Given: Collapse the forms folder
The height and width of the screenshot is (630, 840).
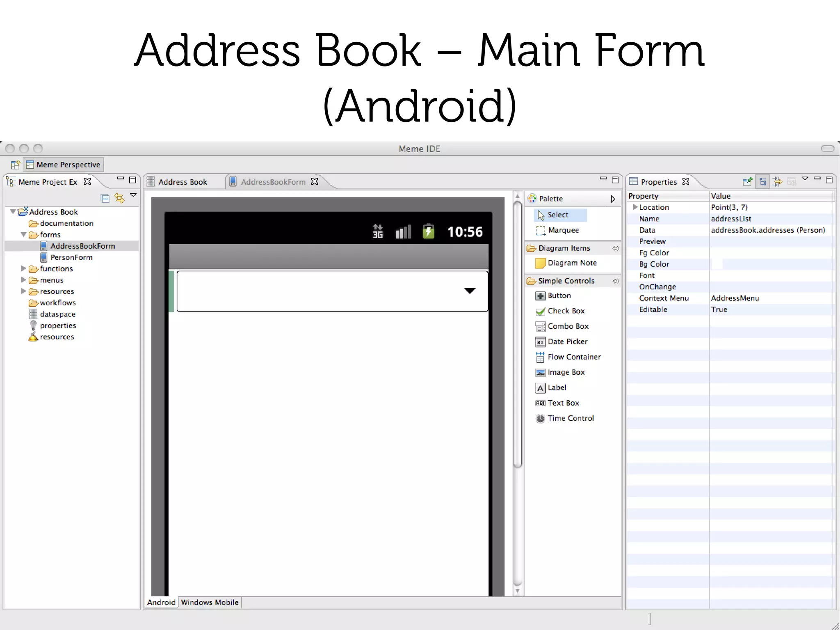Looking at the screenshot, I should [24, 234].
